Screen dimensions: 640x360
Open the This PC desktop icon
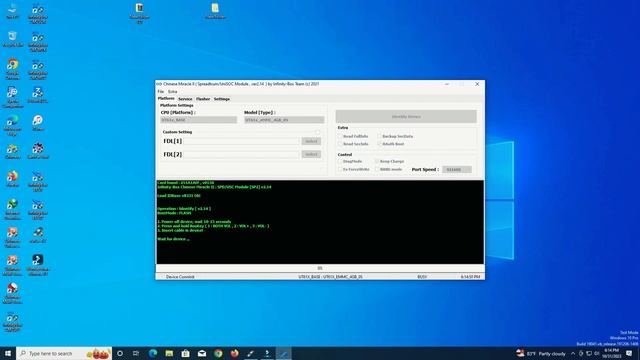coord(12,11)
